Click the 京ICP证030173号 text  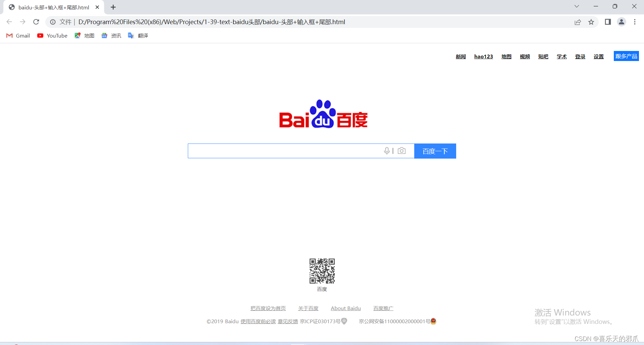point(320,321)
